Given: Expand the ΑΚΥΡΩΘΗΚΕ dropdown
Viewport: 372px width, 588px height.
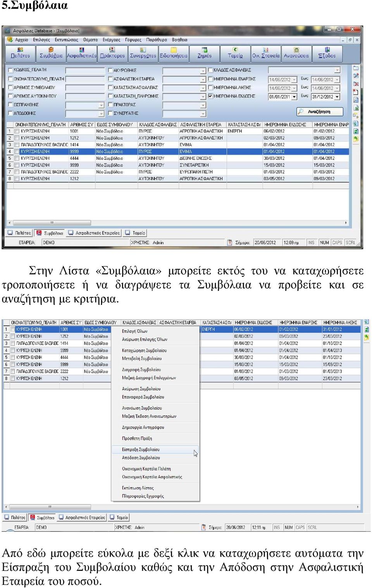Looking at the screenshot, I should 203,71.
